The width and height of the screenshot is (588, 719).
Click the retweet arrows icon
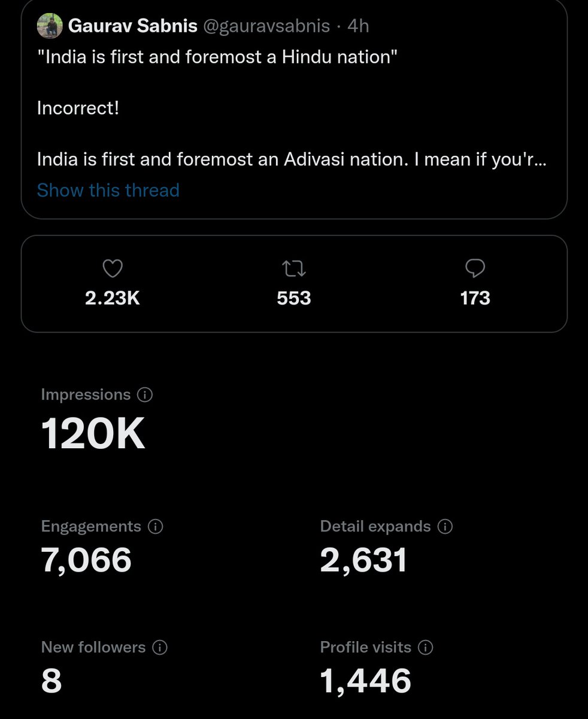(x=294, y=269)
